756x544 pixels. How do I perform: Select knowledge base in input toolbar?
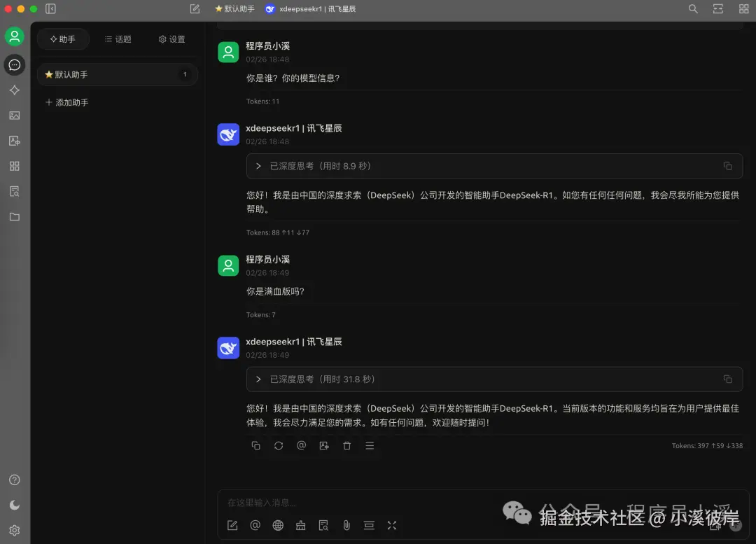pyautogui.click(x=323, y=525)
